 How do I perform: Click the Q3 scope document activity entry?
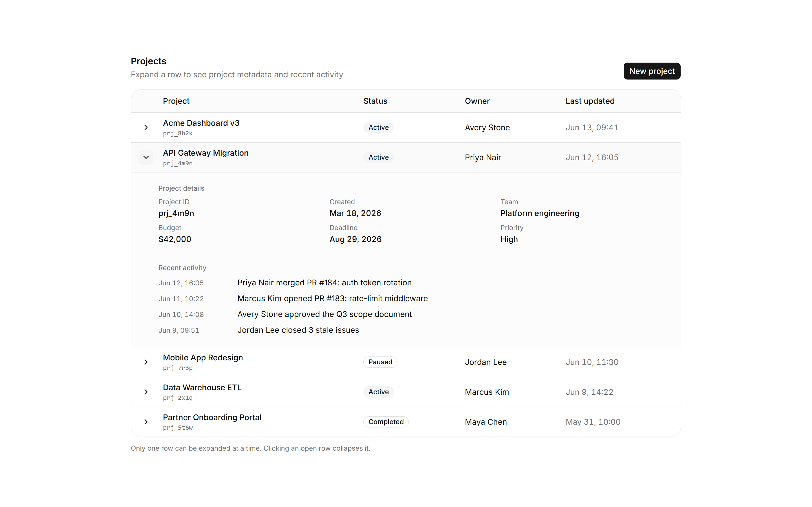click(x=324, y=314)
